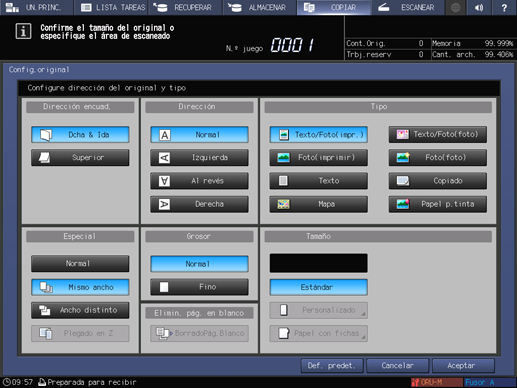Click the Trbj.reserv counter row
517x388 pixels.
385,54
